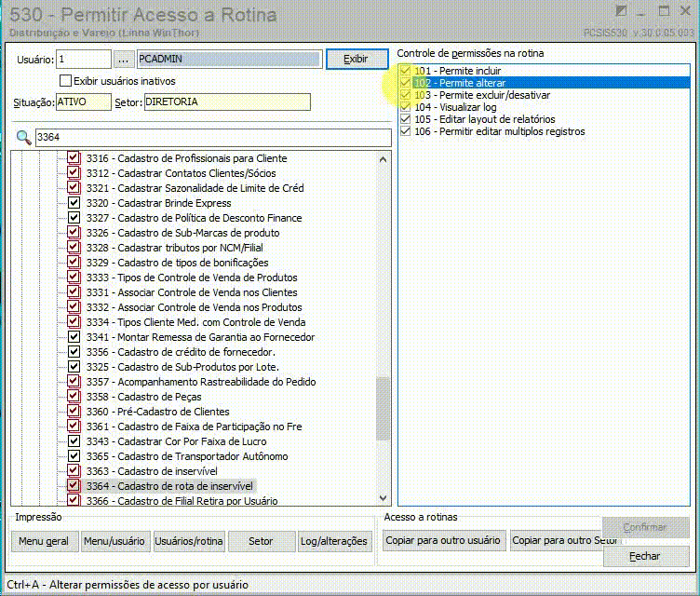
Task: Click the Menu/usuário print button
Action: (x=114, y=541)
